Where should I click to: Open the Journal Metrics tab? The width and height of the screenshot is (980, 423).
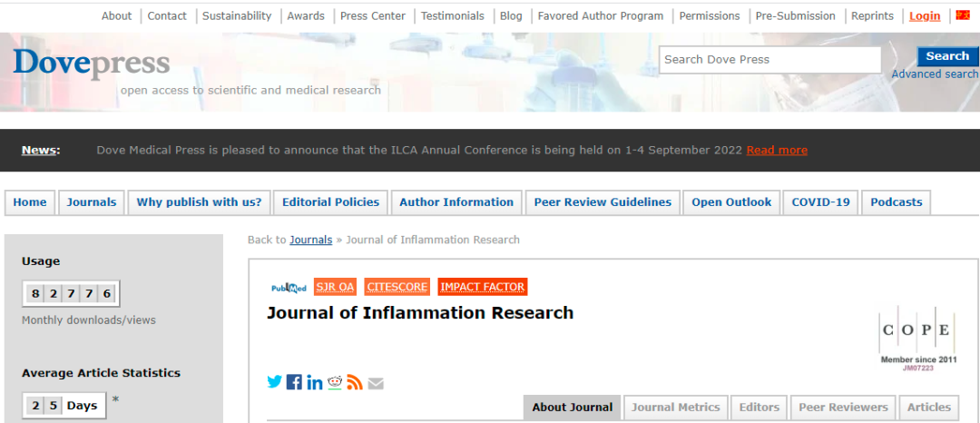[675, 408]
